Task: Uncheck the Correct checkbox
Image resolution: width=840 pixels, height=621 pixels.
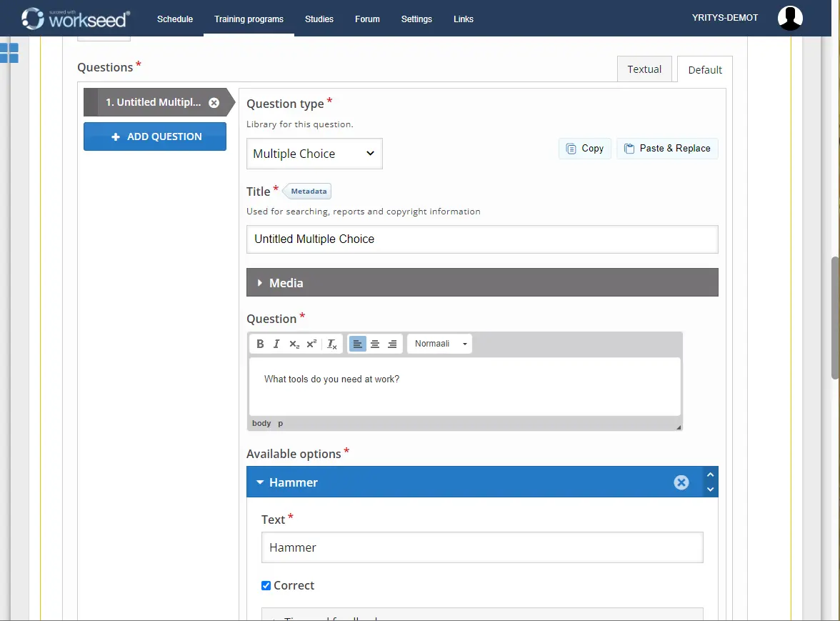Action: click(266, 585)
